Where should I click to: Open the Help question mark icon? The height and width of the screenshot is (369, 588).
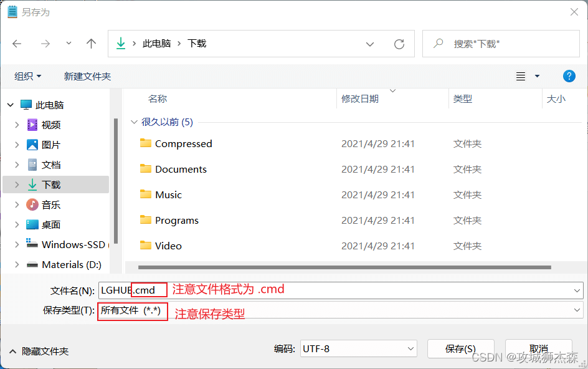coord(569,76)
